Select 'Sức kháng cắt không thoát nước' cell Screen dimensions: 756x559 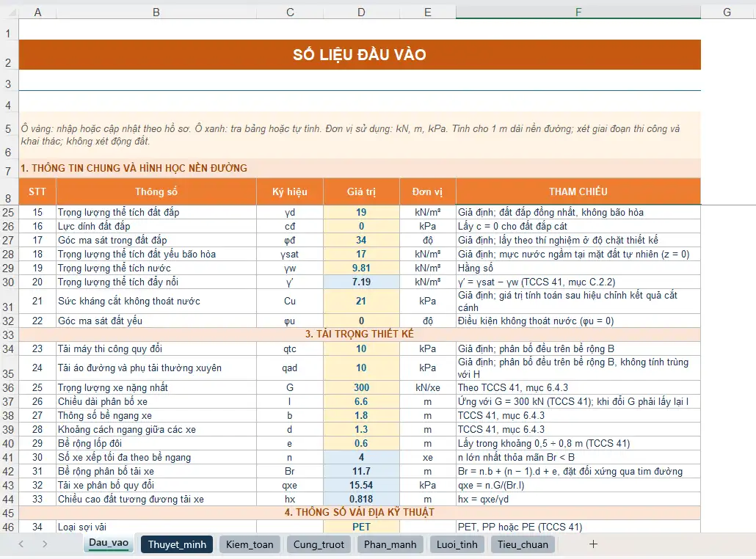[156, 302]
